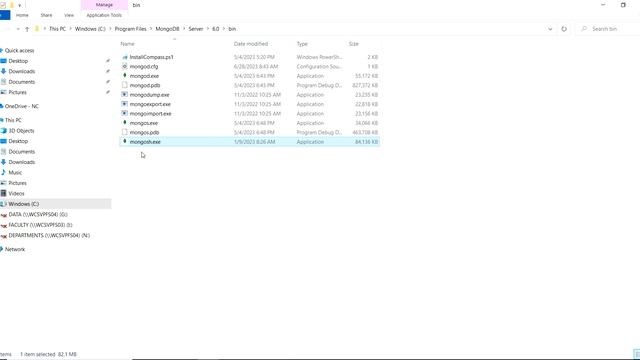Click the mongod.cfg file icon
This screenshot has height=360, width=640.
(x=125, y=66)
